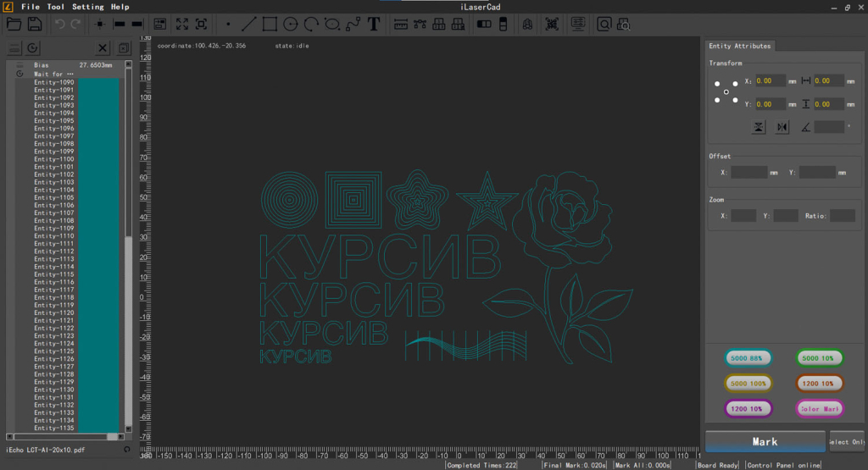The width and height of the screenshot is (868, 470).
Task: Click the rotation angle field
Action: coord(829,127)
